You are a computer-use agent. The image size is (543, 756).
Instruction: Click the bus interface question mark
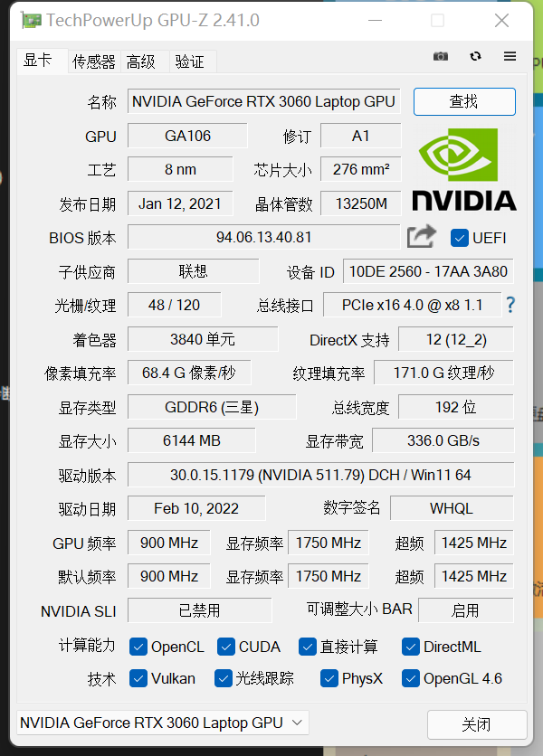(510, 305)
